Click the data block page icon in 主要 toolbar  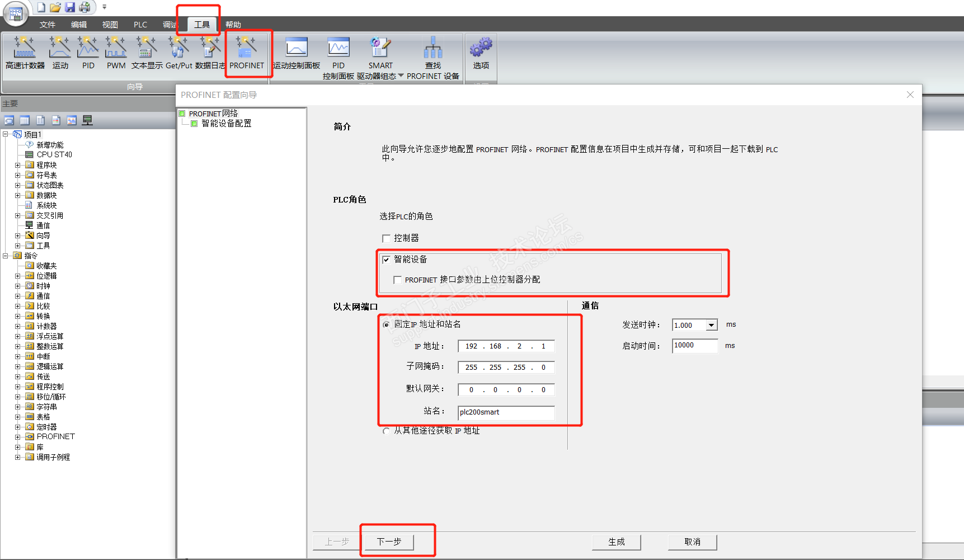pos(40,120)
